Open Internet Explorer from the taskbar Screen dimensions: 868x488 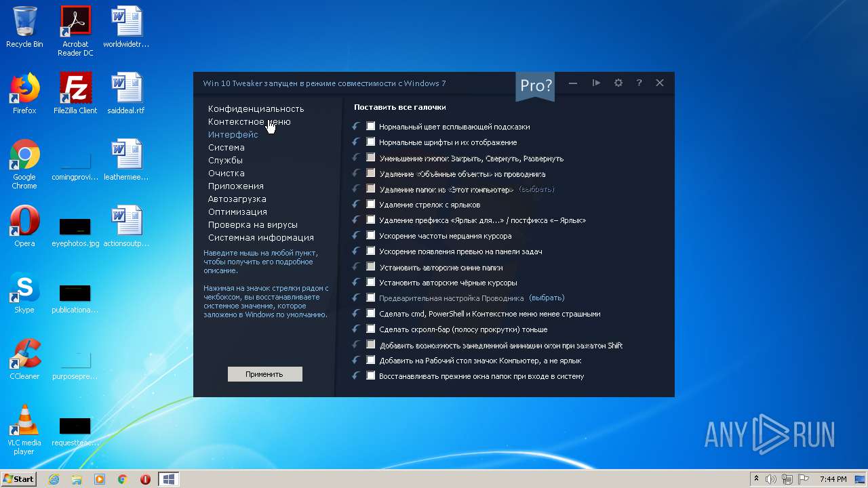[54, 479]
